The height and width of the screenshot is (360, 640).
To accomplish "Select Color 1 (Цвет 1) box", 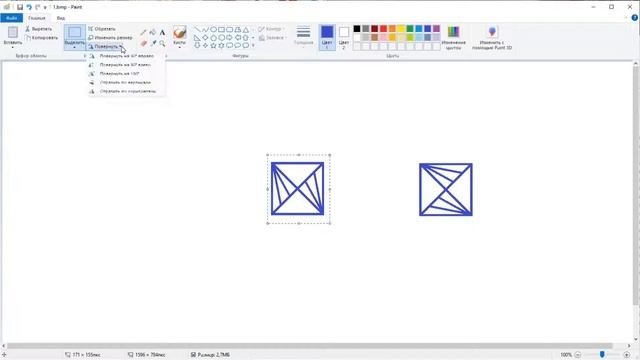I will click(x=327, y=37).
